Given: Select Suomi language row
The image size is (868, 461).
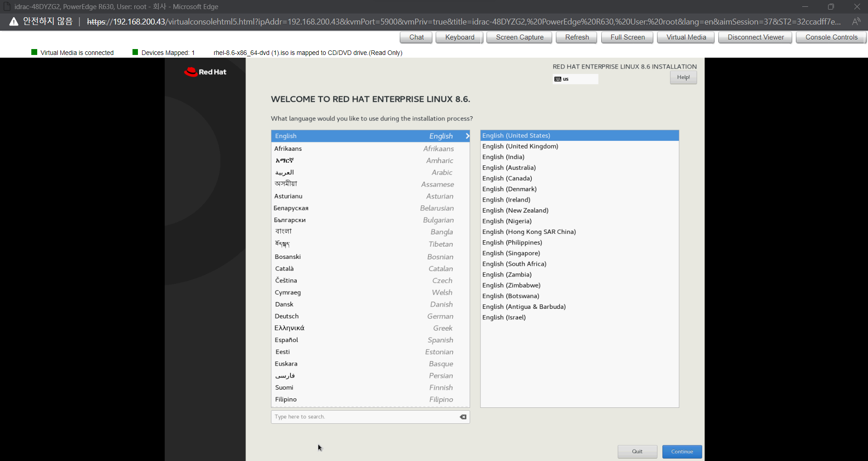Looking at the screenshot, I should click(x=370, y=387).
